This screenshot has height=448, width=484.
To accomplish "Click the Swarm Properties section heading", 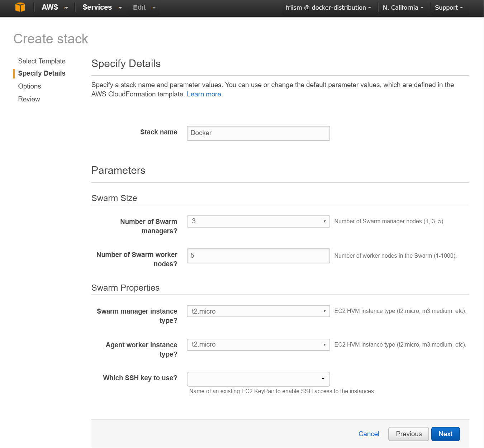I will point(125,288).
